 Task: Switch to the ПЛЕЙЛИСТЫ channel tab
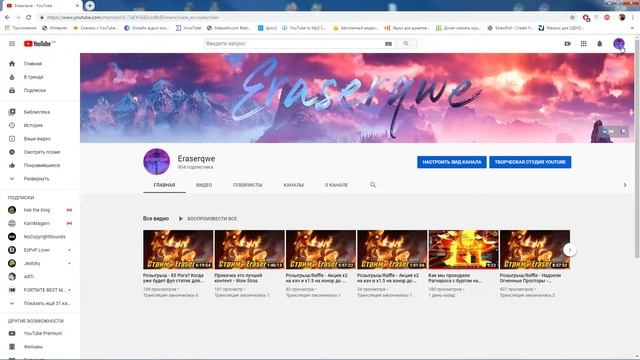tap(248, 185)
